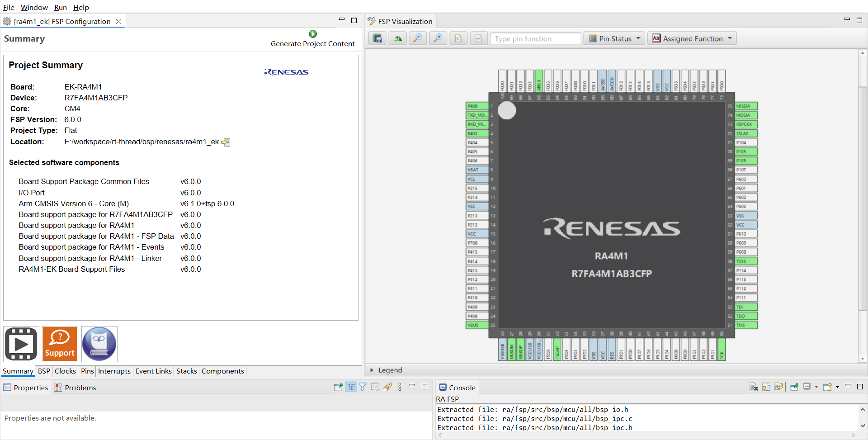Switch to the Clocks tab
The width and height of the screenshot is (868, 440).
pyautogui.click(x=65, y=371)
